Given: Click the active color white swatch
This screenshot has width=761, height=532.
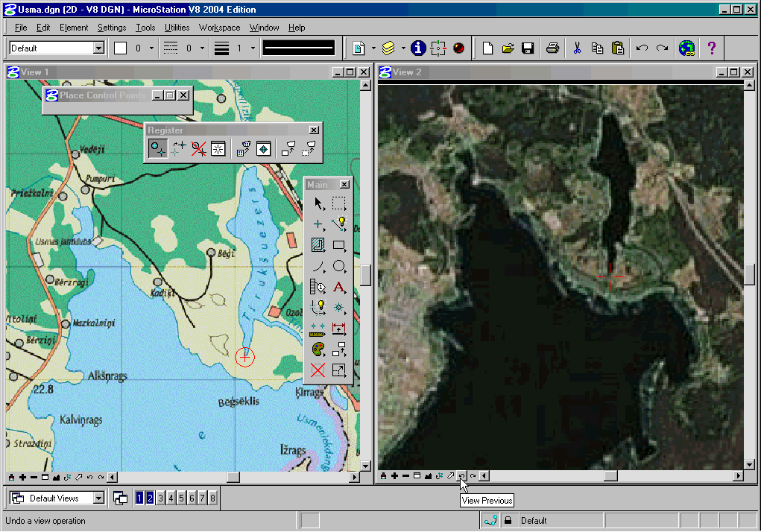Looking at the screenshot, I should point(120,48).
